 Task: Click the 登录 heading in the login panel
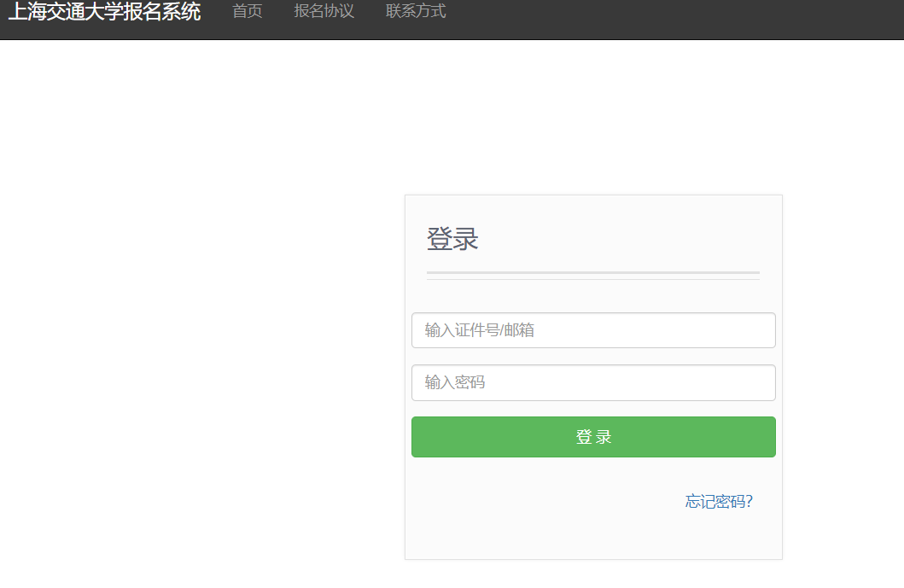(452, 239)
